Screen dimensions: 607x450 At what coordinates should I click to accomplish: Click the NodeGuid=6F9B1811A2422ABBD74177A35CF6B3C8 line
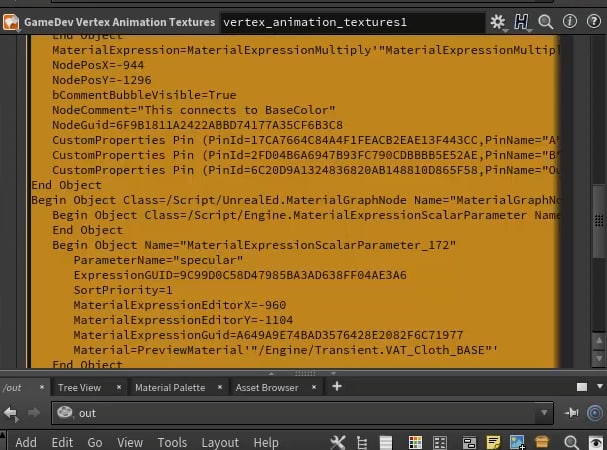pos(197,125)
